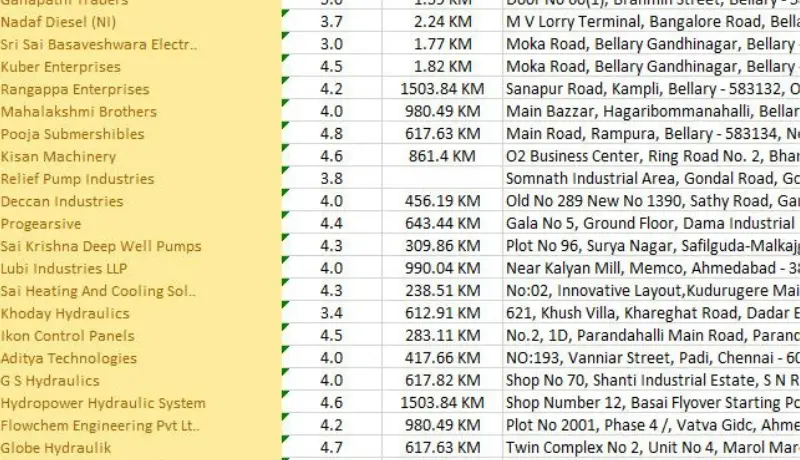Select the 990.04 KM distance cell

442,269
